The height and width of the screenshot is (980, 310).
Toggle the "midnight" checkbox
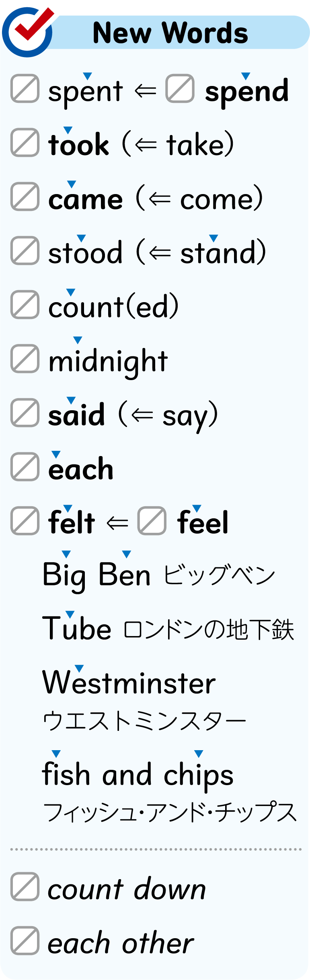[x=25, y=358]
